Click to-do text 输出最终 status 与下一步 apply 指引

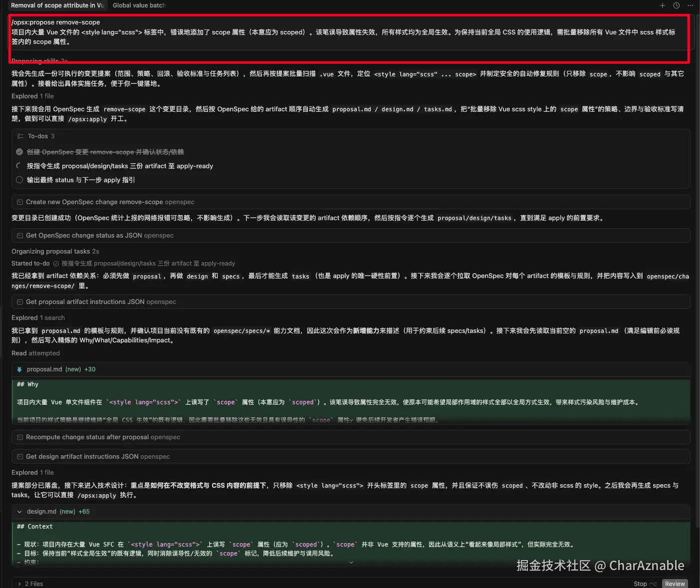81,180
